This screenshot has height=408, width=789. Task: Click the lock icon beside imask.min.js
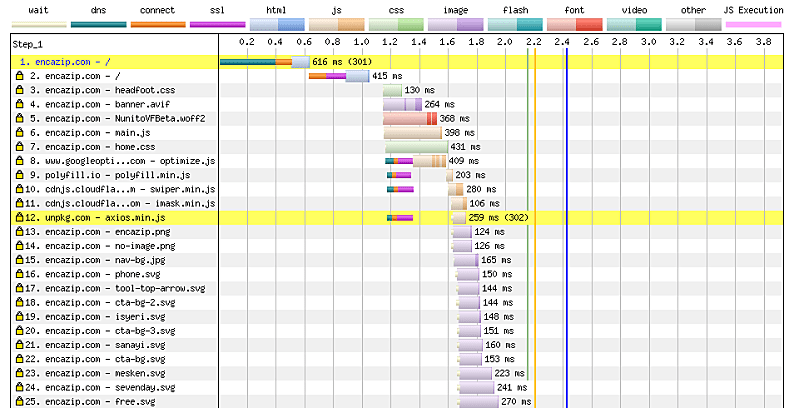point(20,203)
